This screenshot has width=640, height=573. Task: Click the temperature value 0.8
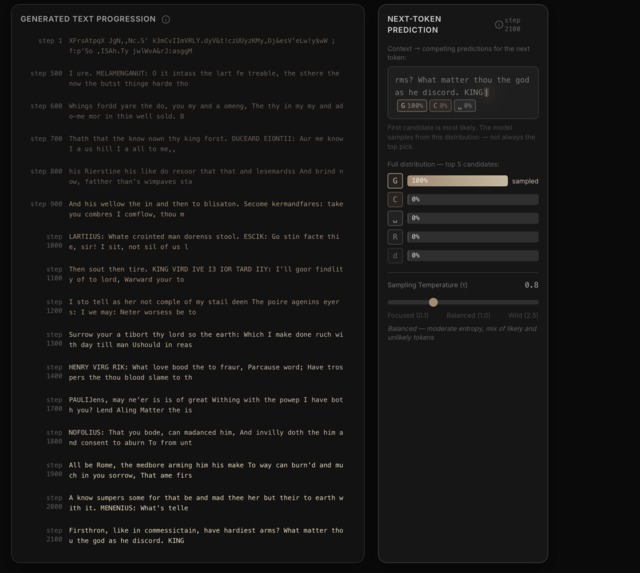coord(531,285)
